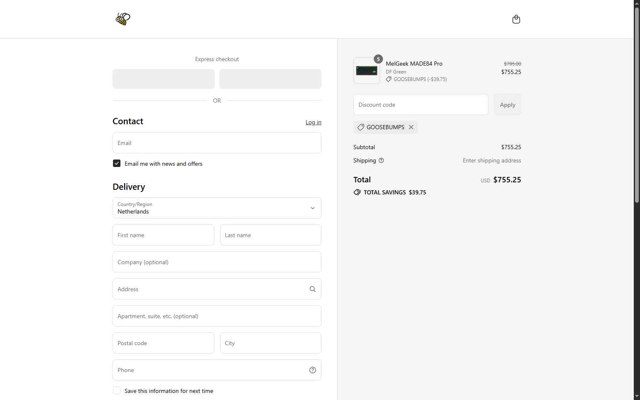Screen dimensions: 640x400
Task: Click the struck-through original price
Action: pos(512,64)
